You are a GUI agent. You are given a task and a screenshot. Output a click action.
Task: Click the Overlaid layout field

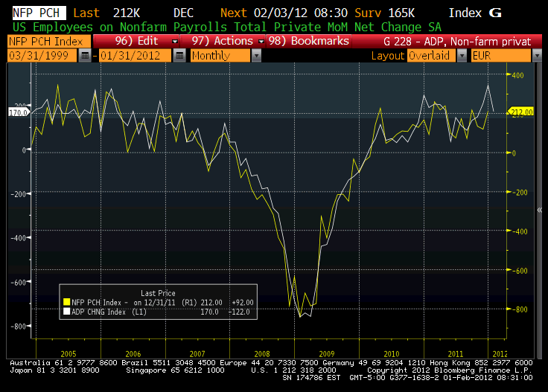[x=432, y=56]
